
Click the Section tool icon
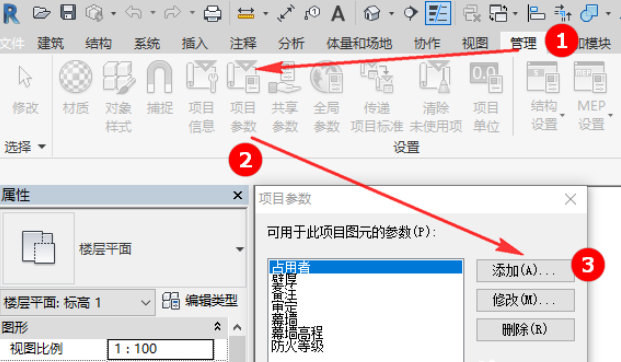pyautogui.click(x=410, y=13)
